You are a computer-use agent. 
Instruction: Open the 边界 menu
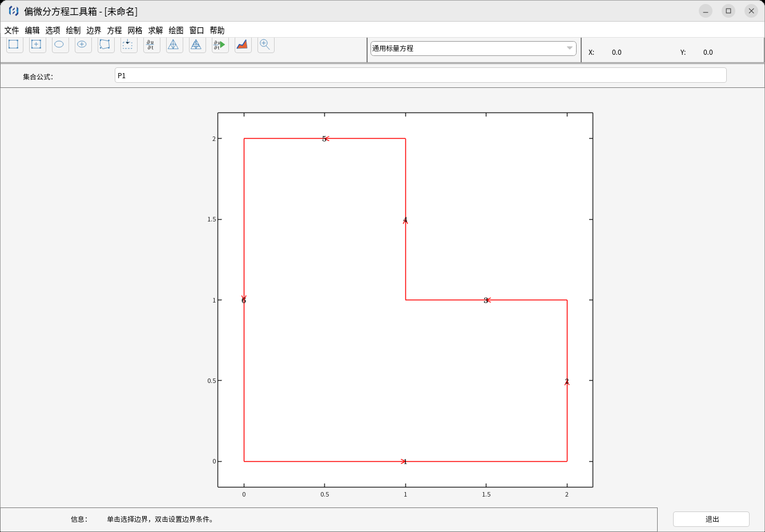pyautogui.click(x=94, y=30)
